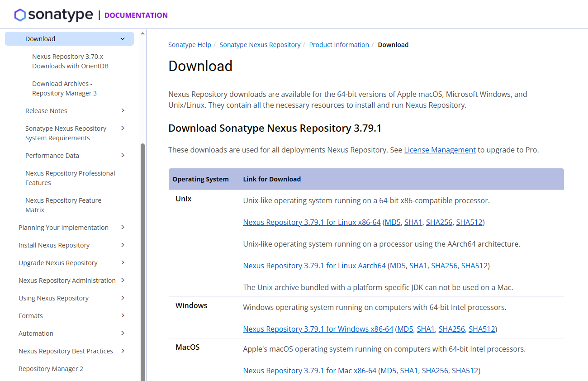The height and width of the screenshot is (381, 588).
Task: Open Download Archives - Repository Manager 3
Action: point(64,88)
